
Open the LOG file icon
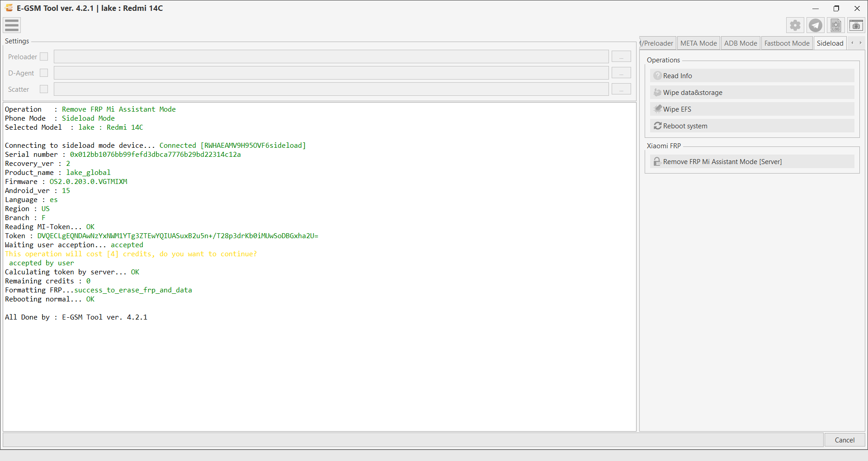836,25
